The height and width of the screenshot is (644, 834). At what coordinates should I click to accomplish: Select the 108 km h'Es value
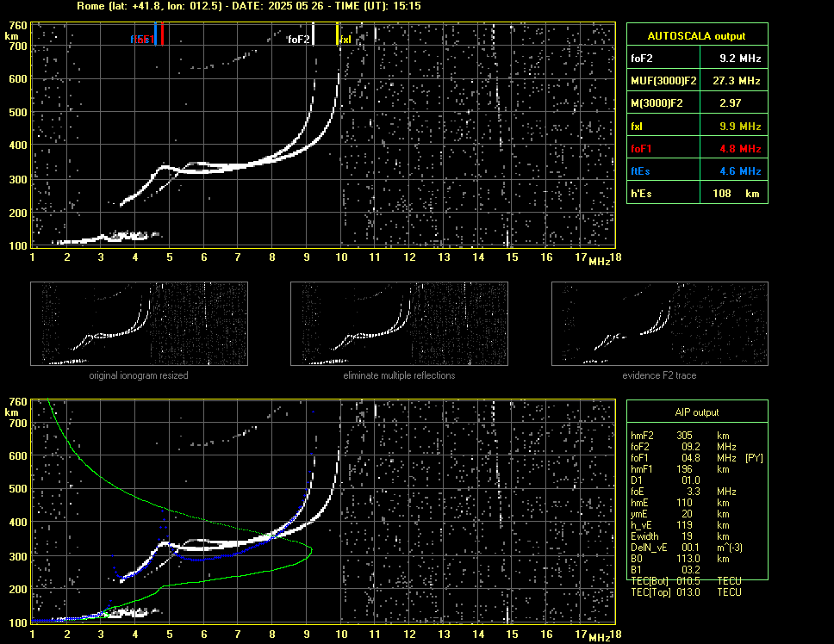tap(736, 194)
